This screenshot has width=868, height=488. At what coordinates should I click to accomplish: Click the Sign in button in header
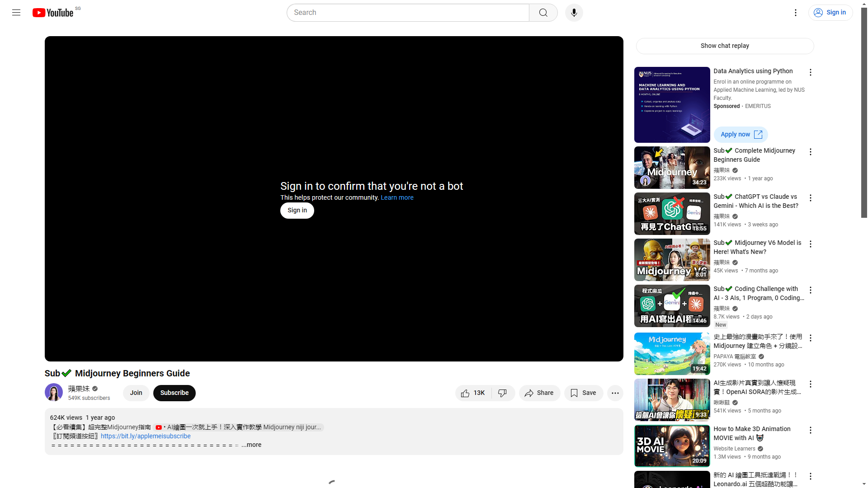pos(830,13)
